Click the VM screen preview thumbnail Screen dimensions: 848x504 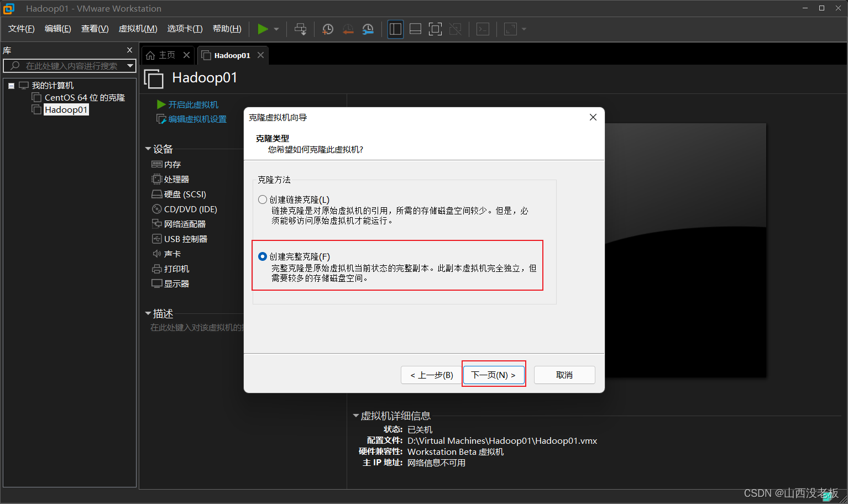(685, 250)
